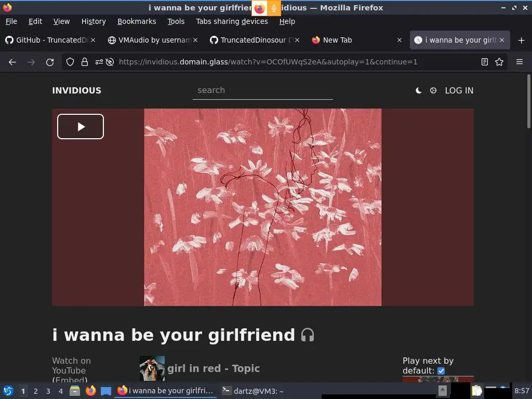Open the Tools menu

click(x=176, y=21)
